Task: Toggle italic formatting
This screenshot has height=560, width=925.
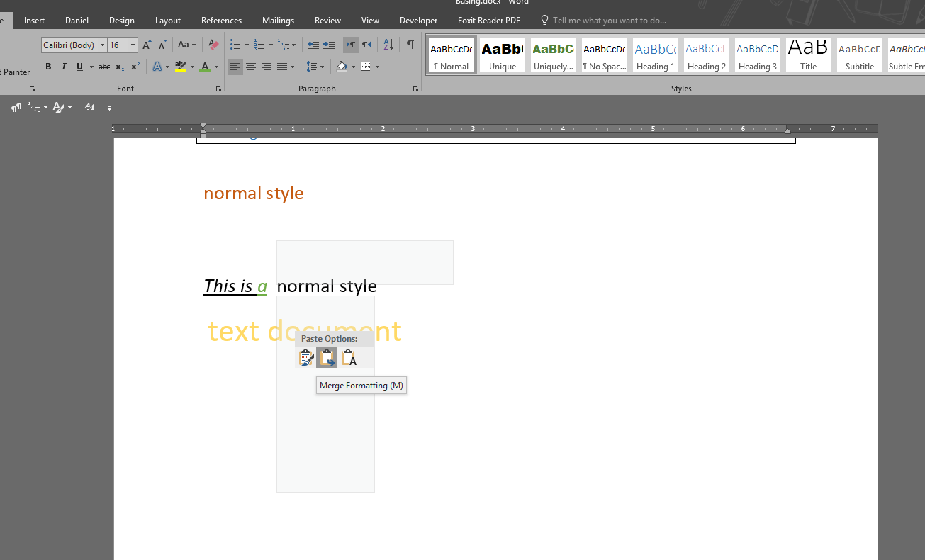Action: (64, 67)
